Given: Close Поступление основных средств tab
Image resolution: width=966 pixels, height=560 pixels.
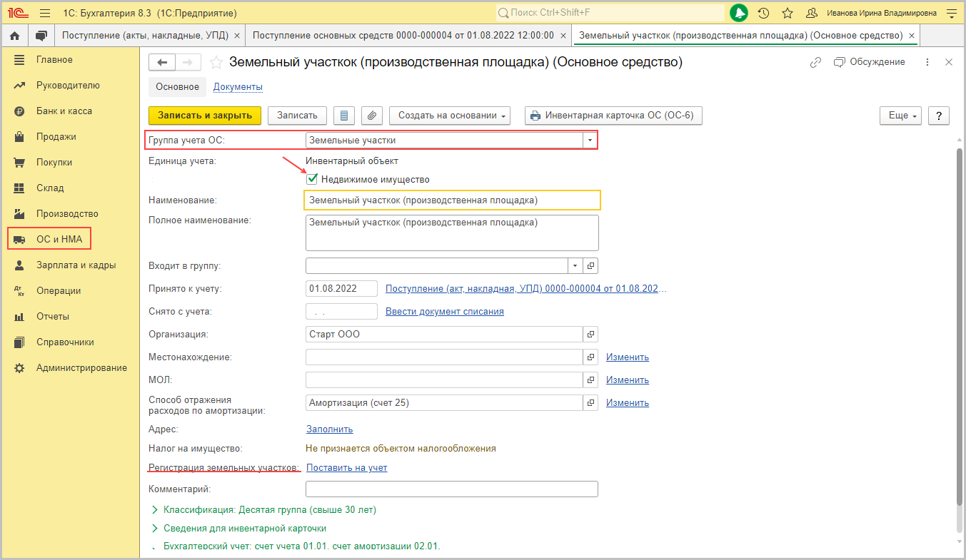Looking at the screenshot, I should (564, 36).
